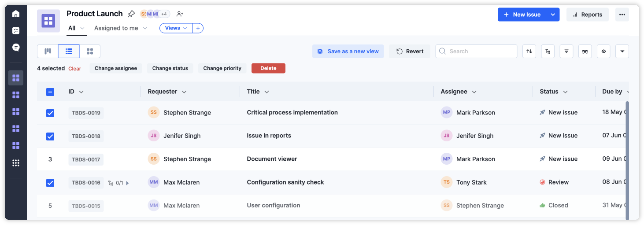
Task: Expand subtasks of TBDS-0016
Action: click(128, 183)
